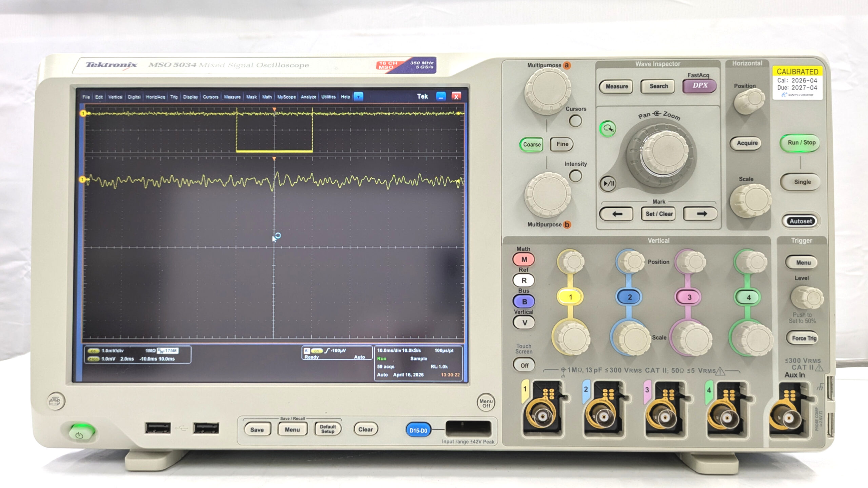Push the Default Setup button
This screenshot has width=868, height=488.
pos(328,429)
